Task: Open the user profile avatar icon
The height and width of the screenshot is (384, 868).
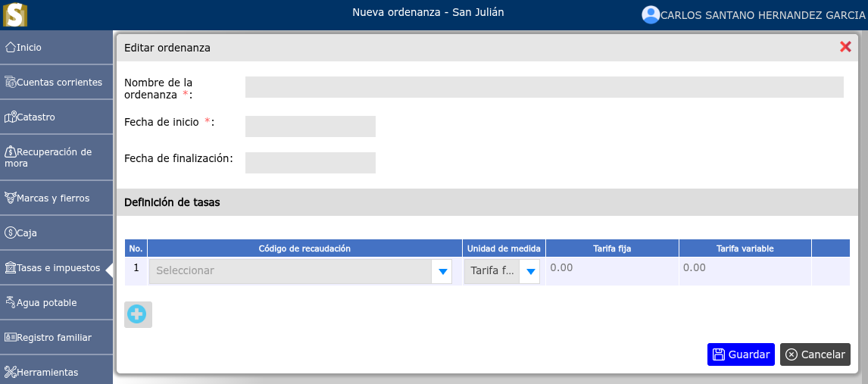Action: coord(651,15)
